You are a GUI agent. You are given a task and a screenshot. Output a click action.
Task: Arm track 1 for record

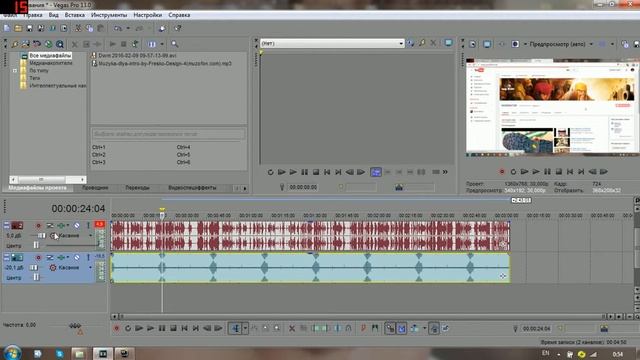coord(38,225)
